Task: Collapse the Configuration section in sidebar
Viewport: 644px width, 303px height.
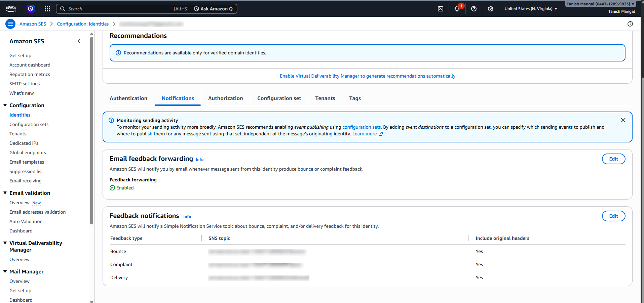Action: (5, 105)
